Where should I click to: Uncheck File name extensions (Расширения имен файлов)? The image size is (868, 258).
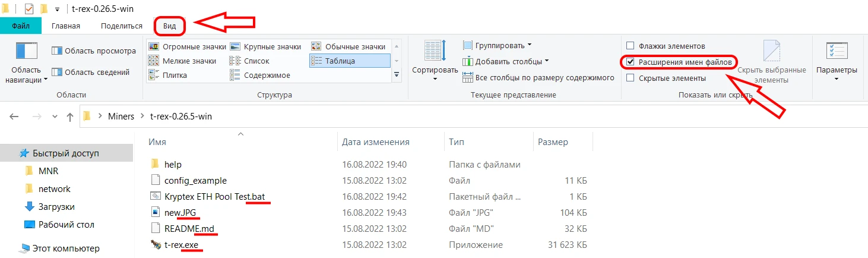point(631,62)
